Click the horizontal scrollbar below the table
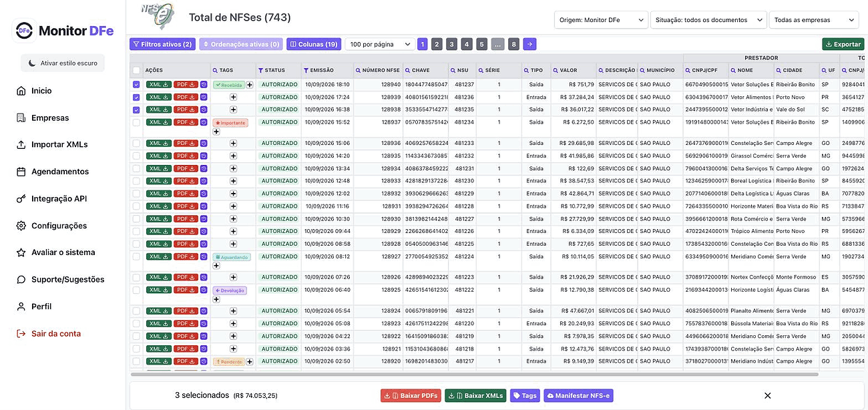The image size is (868, 410). click(474, 374)
